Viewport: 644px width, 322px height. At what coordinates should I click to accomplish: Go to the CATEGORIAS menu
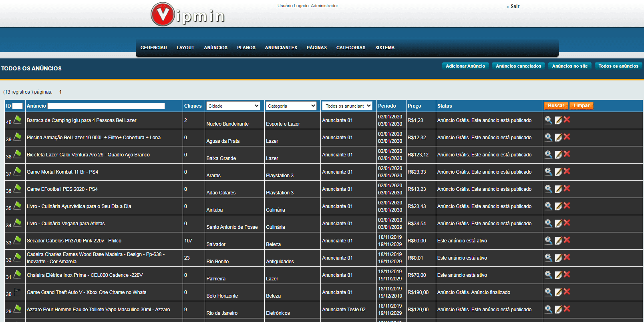(351, 48)
